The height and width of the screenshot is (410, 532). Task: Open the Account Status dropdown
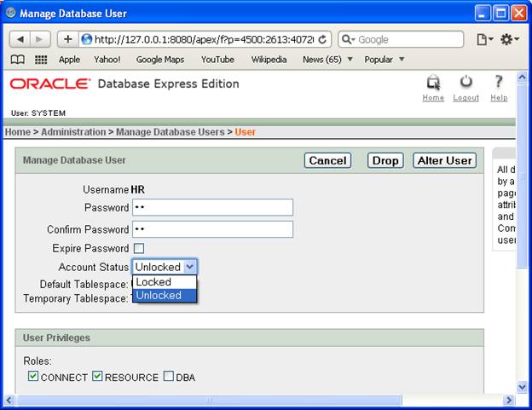point(165,267)
